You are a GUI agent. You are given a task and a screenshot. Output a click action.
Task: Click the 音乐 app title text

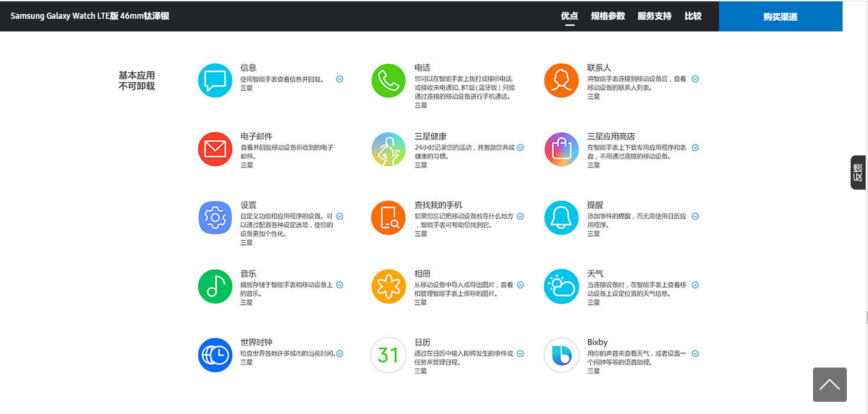click(249, 273)
